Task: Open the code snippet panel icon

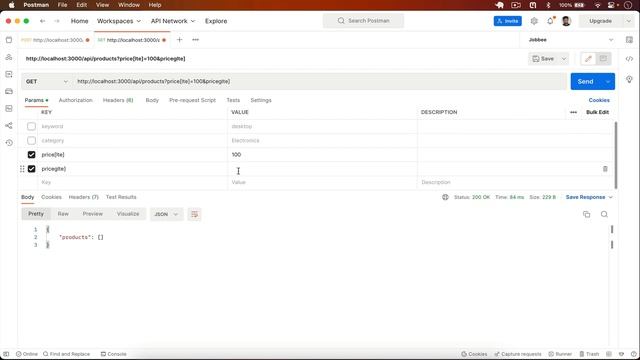Action: pyautogui.click(x=629, y=59)
